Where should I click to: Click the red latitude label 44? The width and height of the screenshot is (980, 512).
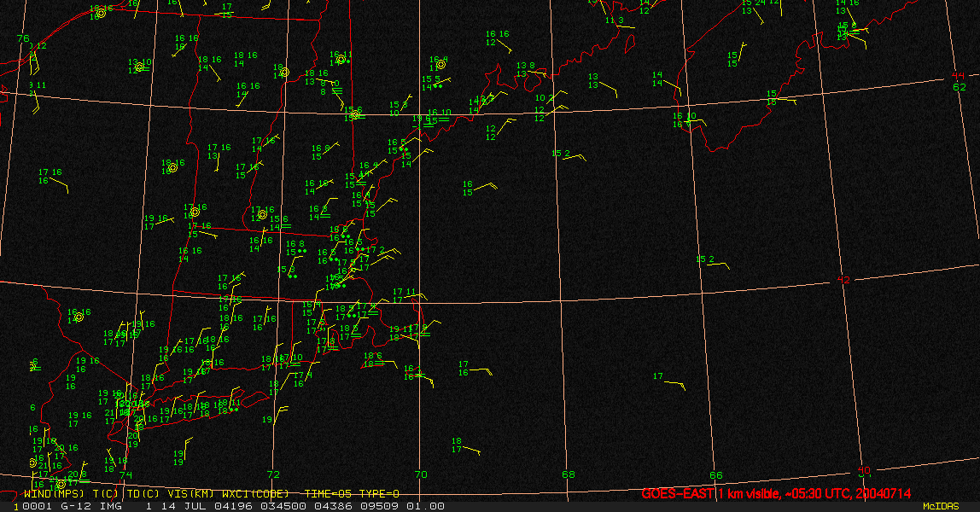(958, 76)
